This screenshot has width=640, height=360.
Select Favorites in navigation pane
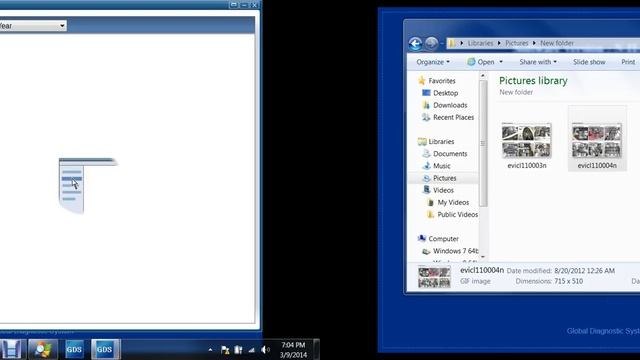click(442, 81)
